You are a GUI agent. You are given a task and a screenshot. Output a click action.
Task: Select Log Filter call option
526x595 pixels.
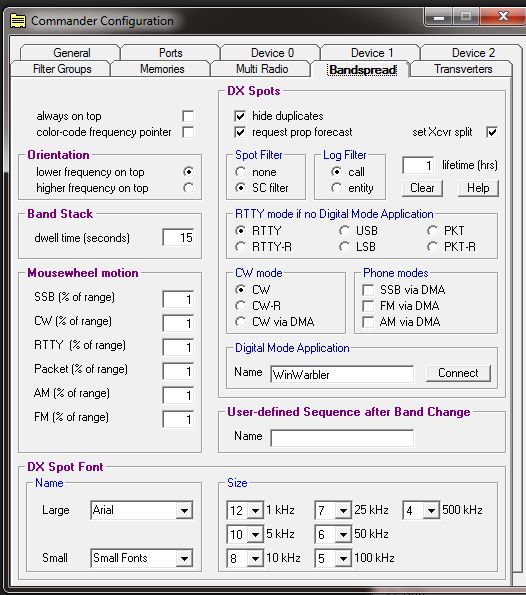tap(336, 172)
